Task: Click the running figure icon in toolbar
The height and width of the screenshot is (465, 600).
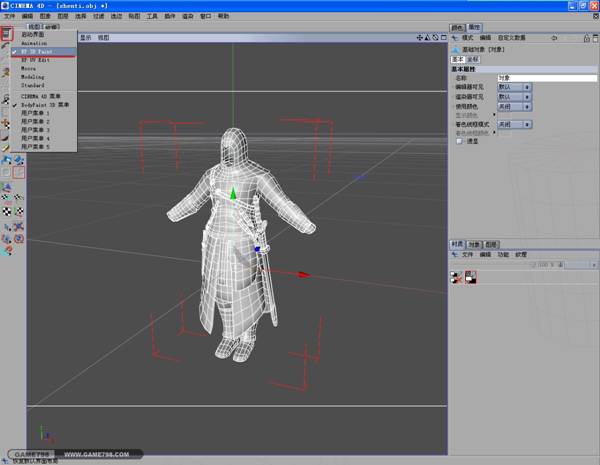Action: point(5,72)
